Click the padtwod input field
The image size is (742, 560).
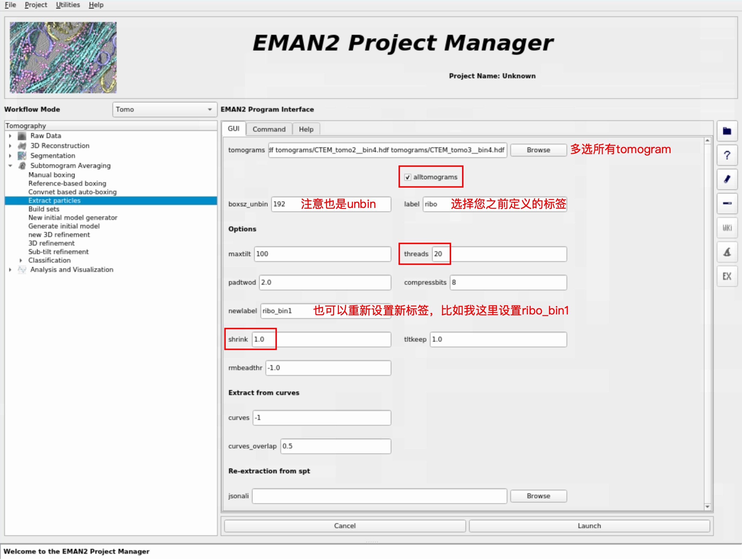tap(325, 283)
